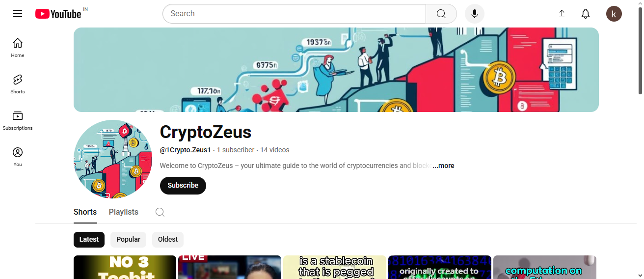Screen dimensions: 644x279
Task: Select the Oldest filter chip
Action: [168, 240]
